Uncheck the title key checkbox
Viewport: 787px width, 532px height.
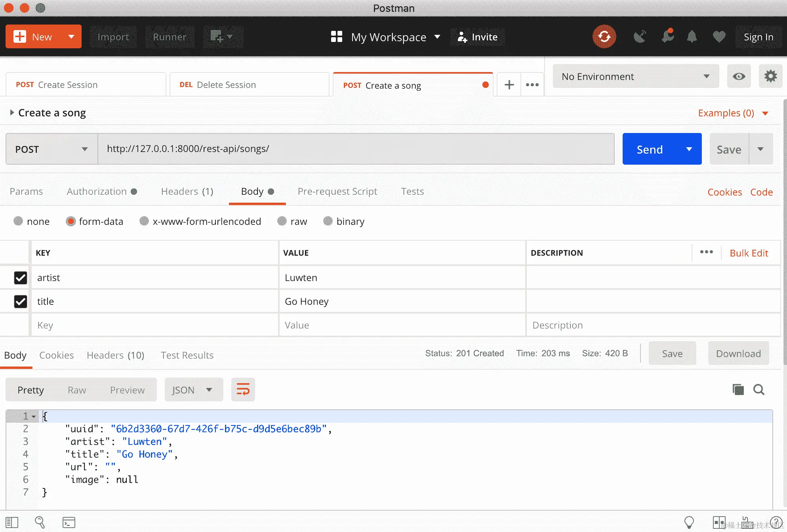pos(21,302)
